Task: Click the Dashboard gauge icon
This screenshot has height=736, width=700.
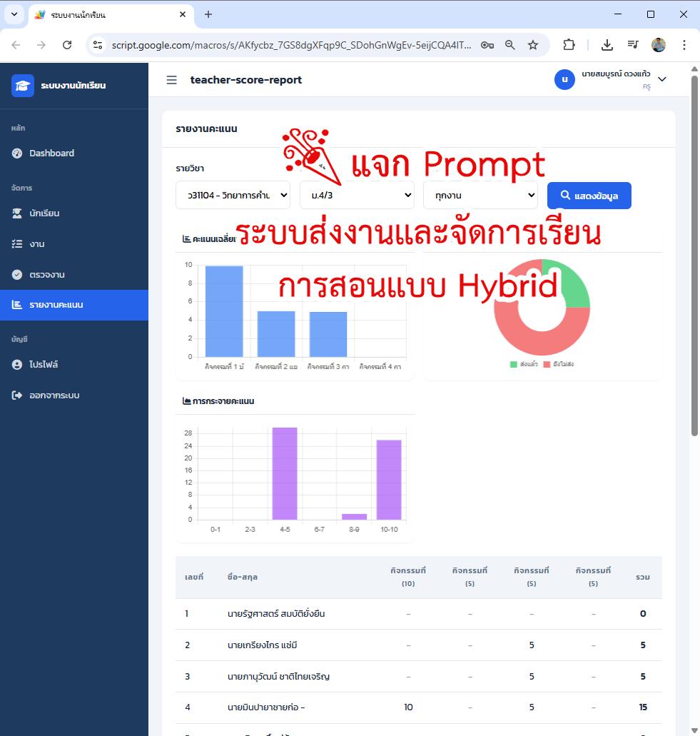Action: click(17, 153)
